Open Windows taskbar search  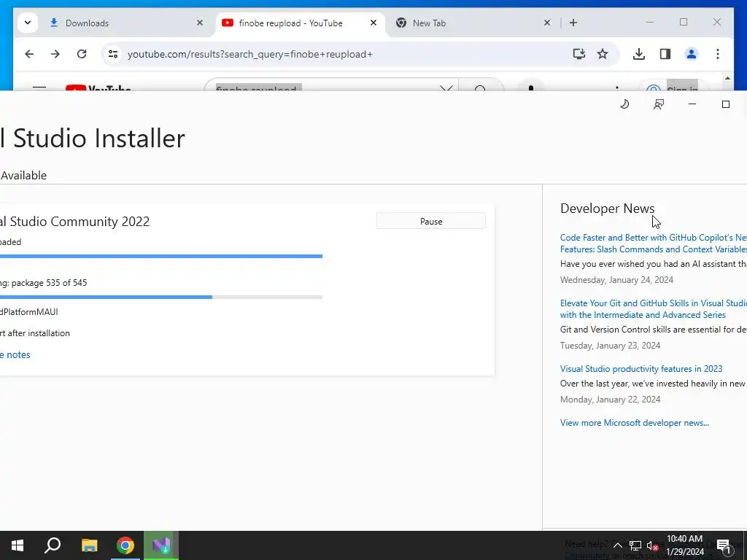point(53,545)
